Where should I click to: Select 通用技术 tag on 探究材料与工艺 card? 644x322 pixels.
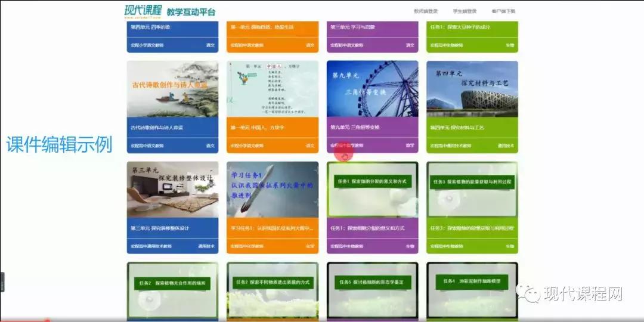coord(506,145)
